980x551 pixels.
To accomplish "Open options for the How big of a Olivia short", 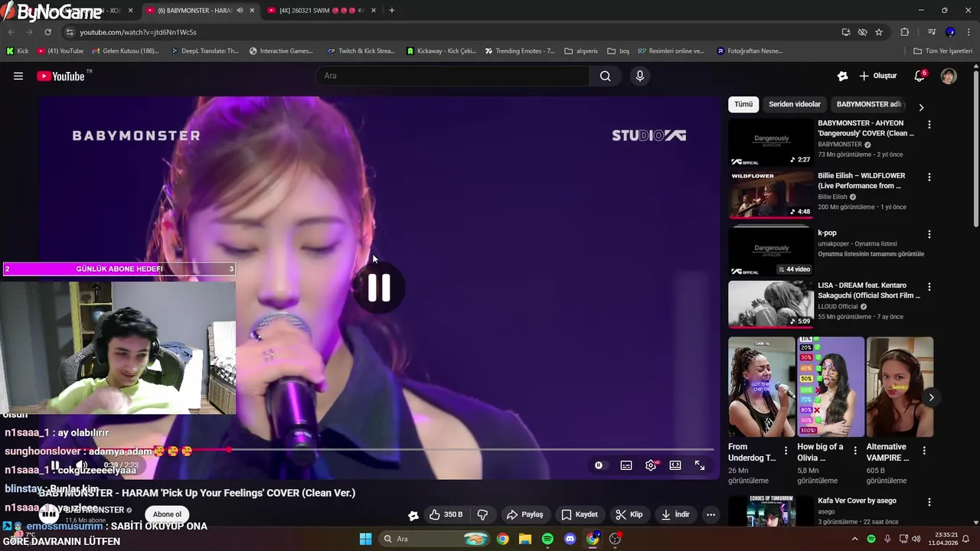I will click(854, 451).
